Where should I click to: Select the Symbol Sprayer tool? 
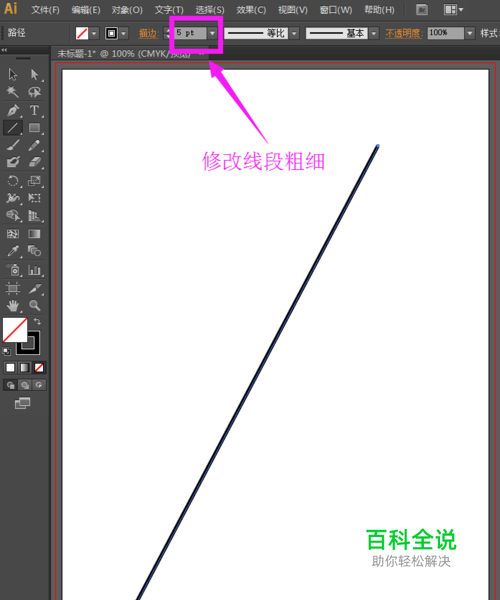point(13,270)
